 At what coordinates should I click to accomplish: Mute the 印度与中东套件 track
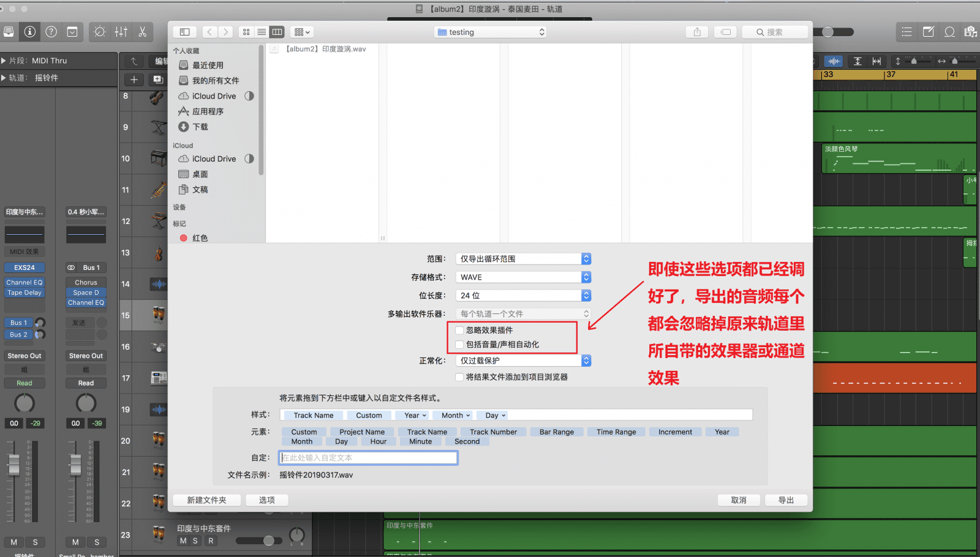(183, 540)
